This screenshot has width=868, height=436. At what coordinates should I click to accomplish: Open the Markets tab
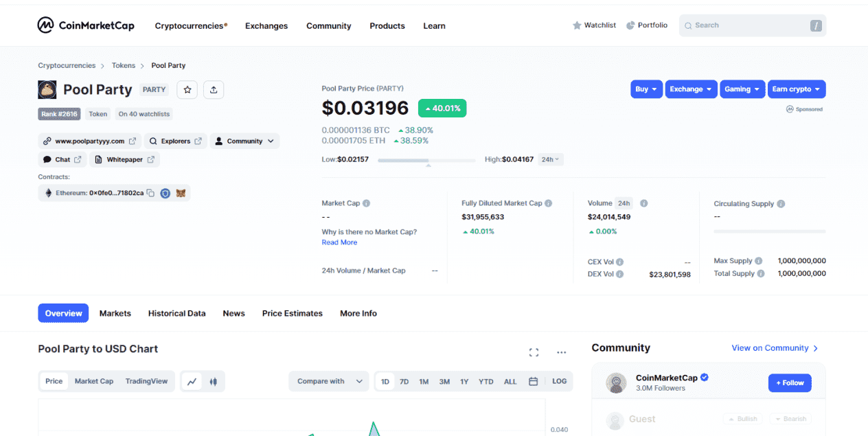[115, 313]
